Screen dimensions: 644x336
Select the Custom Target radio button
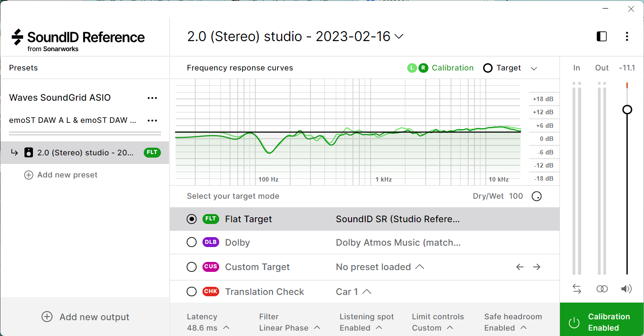(x=192, y=267)
